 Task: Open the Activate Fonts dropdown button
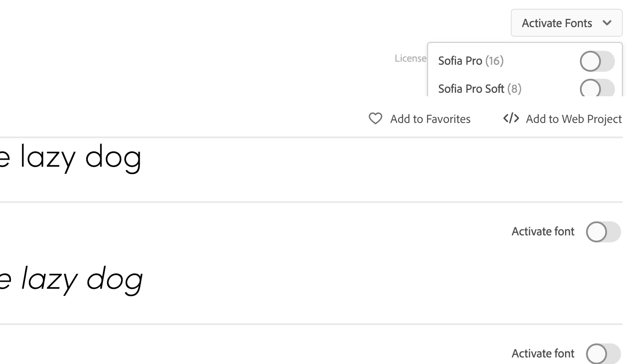(557, 23)
